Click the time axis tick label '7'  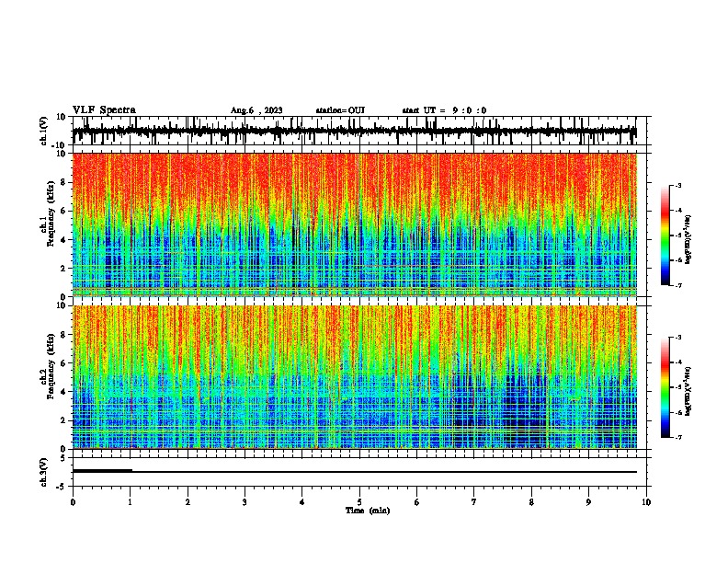click(x=474, y=502)
